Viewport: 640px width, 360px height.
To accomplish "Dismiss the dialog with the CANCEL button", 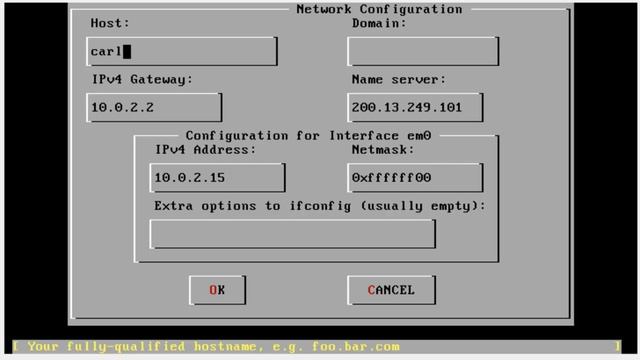I will [x=391, y=290].
